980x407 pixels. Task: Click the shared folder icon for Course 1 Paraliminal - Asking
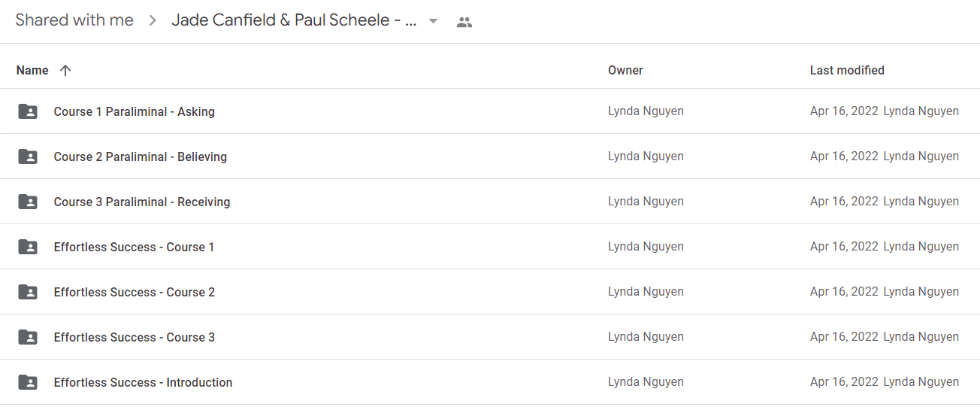pos(28,111)
